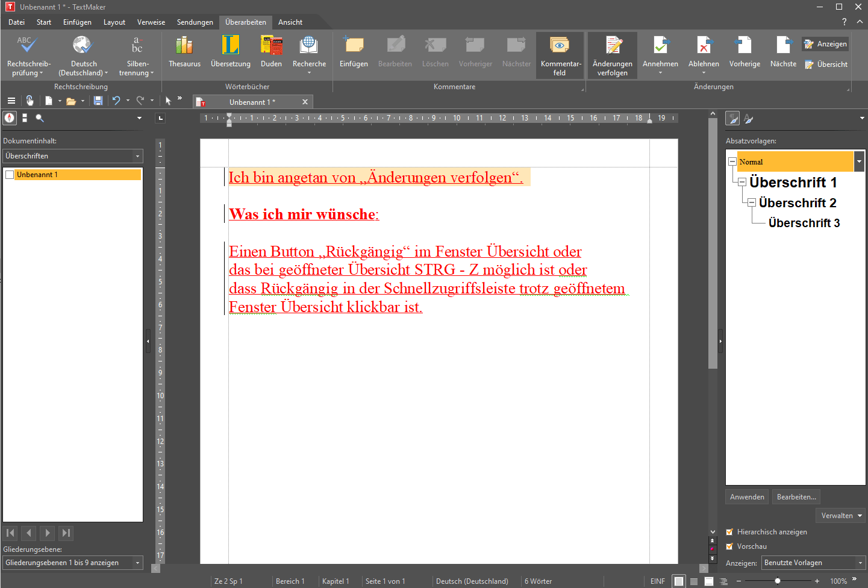Select the Überschrift 3 paragraph style

[804, 223]
